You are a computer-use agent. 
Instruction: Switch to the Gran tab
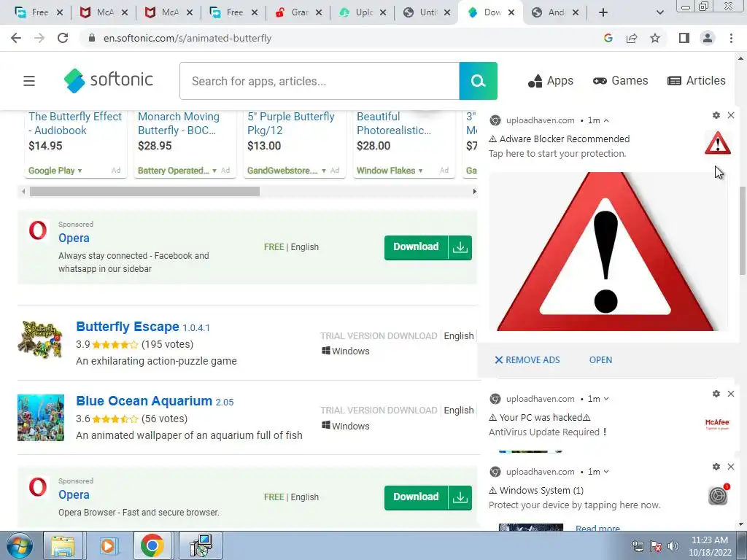tap(298, 12)
